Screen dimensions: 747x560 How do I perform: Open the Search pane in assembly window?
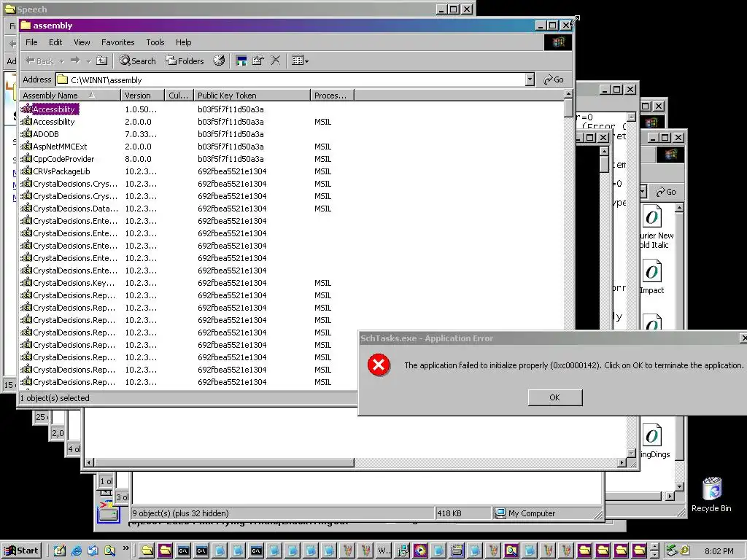138,61
